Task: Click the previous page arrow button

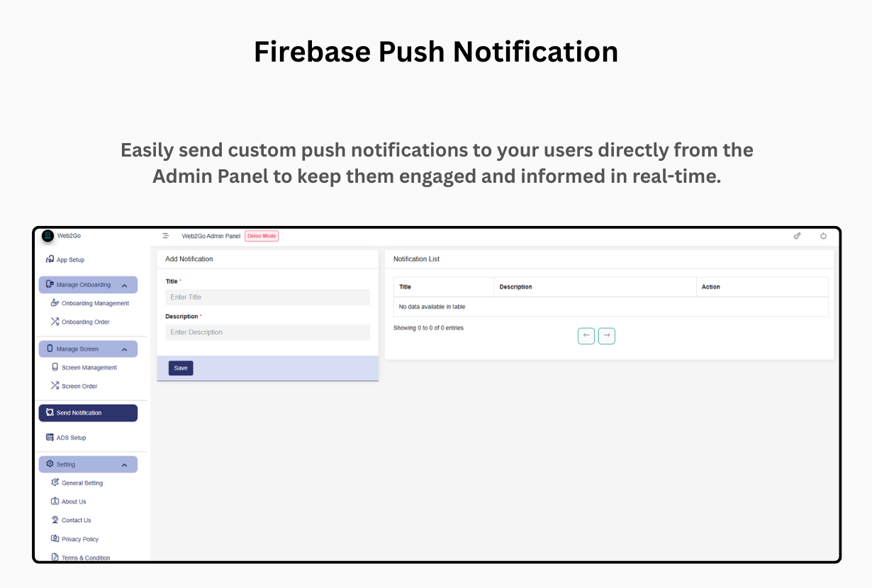Action: (586, 335)
